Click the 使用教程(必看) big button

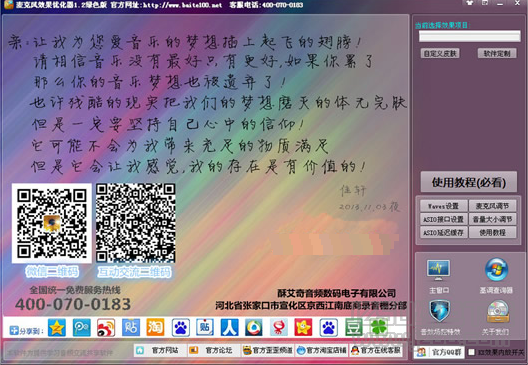[468, 182]
